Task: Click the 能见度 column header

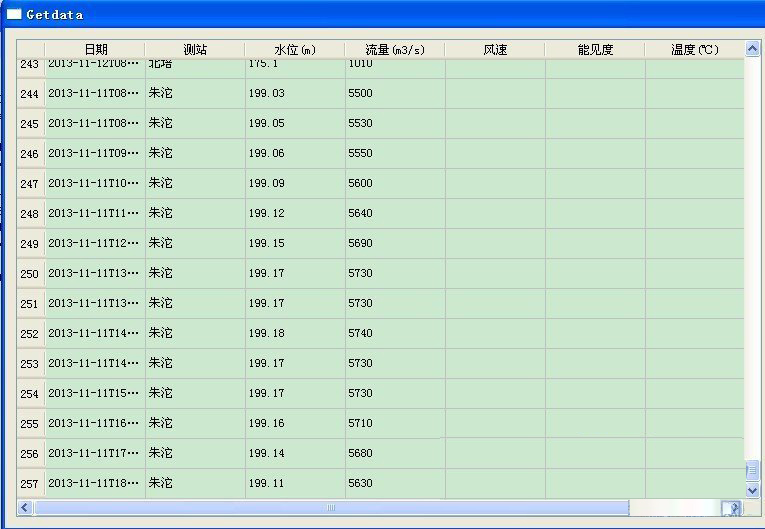Action: 595,50
